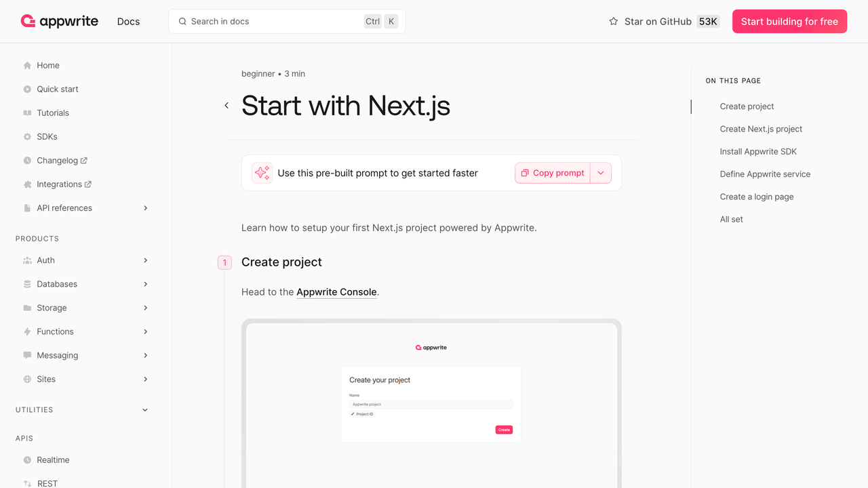Click the Realtime icon under APIs

[x=26, y=460]
